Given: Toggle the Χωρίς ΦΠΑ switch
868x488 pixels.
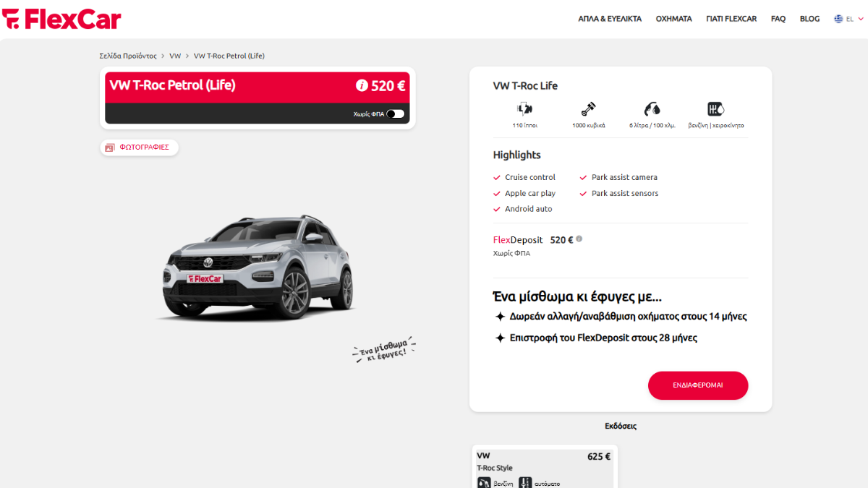Looking at the screenshot, I should point(396,114).
